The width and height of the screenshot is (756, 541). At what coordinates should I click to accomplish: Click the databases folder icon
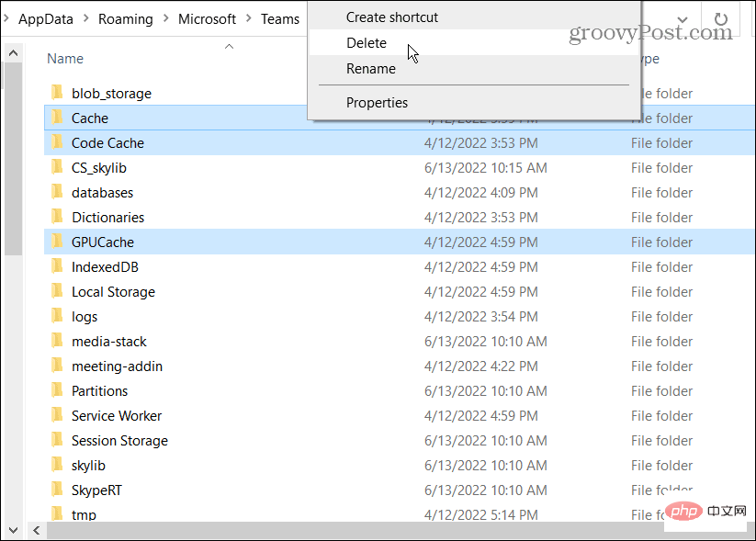tap(57, 191)
